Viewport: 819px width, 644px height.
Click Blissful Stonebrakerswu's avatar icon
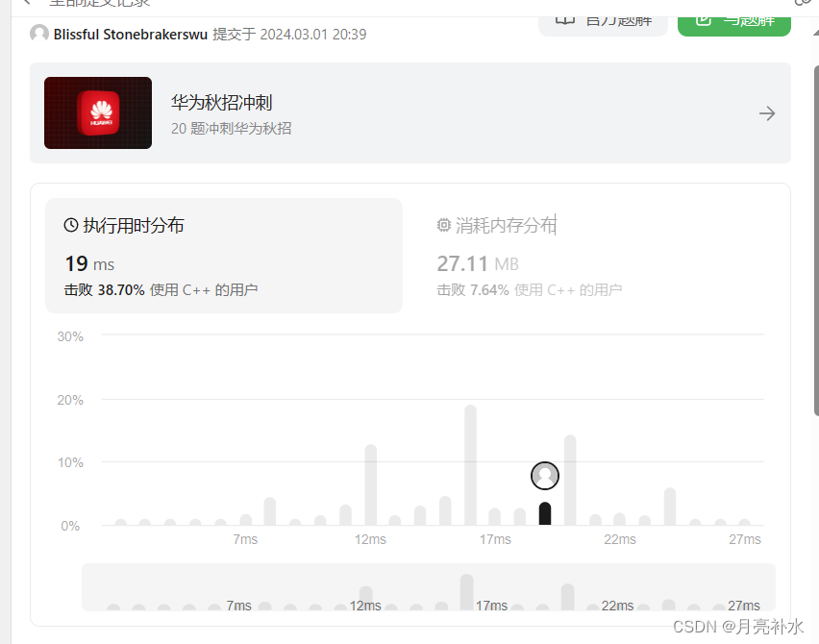coord(38,34)
